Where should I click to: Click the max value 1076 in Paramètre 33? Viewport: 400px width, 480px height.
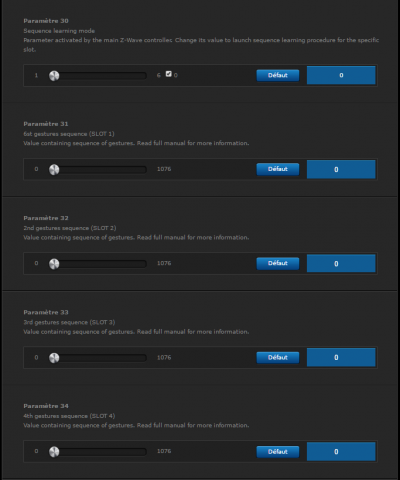tap(164, 357)
